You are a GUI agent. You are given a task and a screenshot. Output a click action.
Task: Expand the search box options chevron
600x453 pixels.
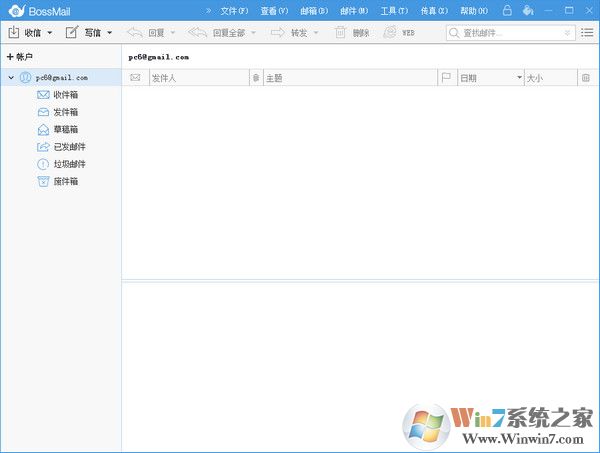[x=567, y=34]
